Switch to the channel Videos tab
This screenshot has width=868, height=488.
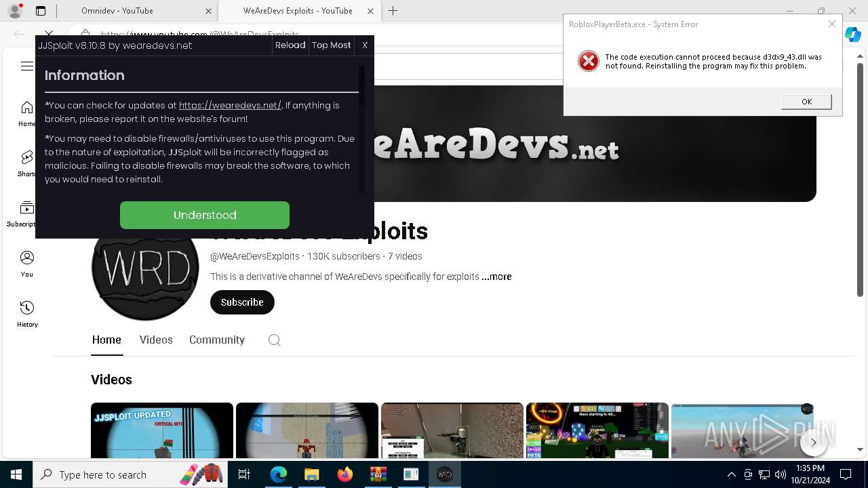point(156,340)
